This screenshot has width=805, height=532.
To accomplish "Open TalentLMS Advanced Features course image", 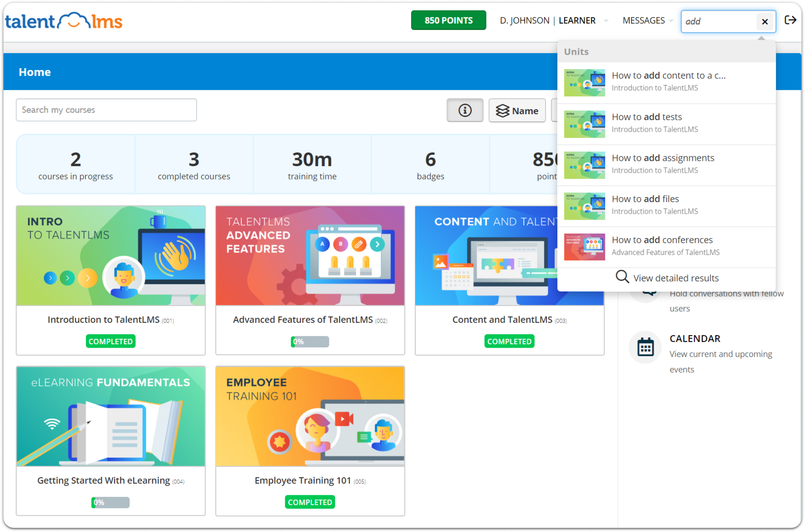I will coord(310,255).
